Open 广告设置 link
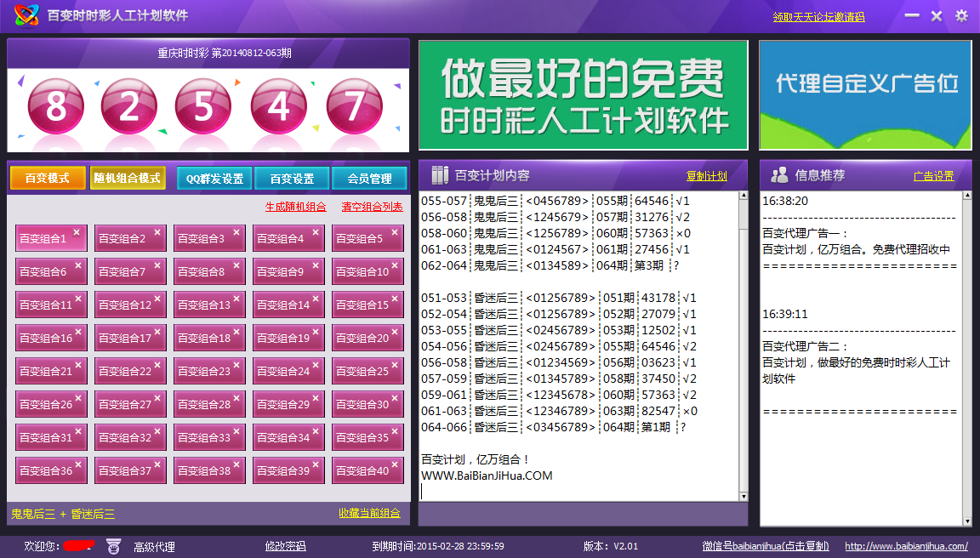The width and height of the screenshot is (980, 558). (x=934, y=176)
